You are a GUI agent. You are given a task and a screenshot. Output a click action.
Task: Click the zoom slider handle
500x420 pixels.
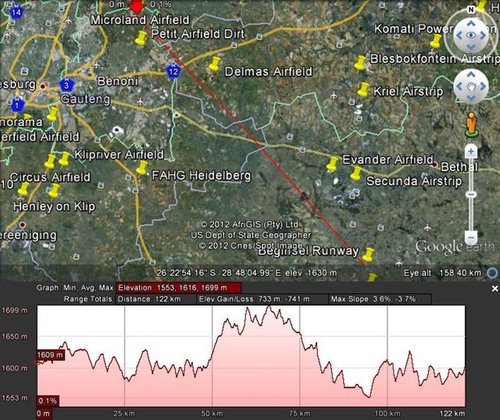pyautogui.click(x=471, y=194)
